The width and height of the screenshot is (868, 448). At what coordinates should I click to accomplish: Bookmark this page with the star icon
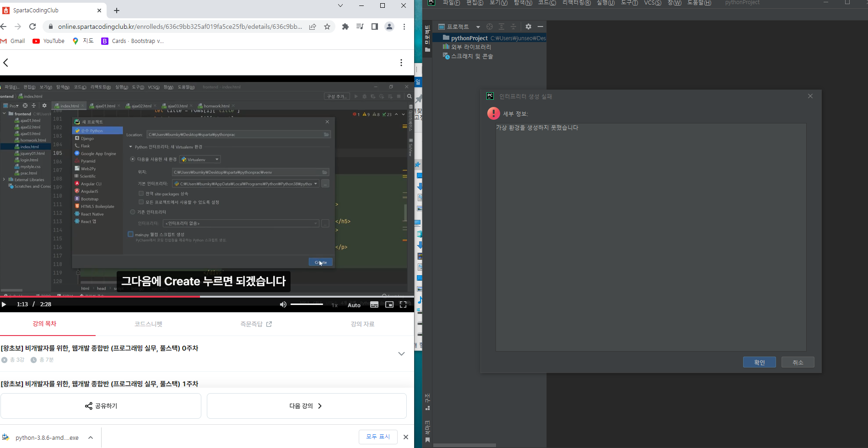point(327,27)
